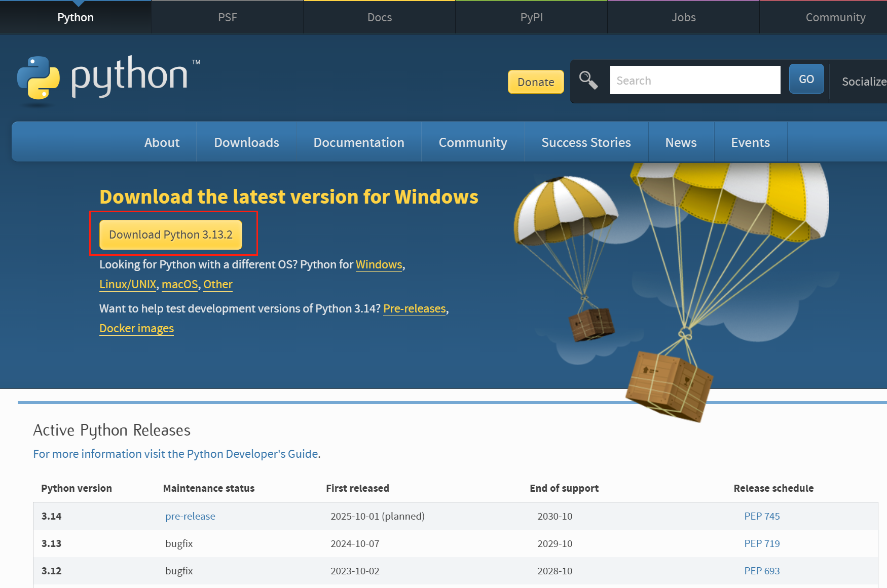Click Download Python 3.13.2 button

(x=171, y=234)
